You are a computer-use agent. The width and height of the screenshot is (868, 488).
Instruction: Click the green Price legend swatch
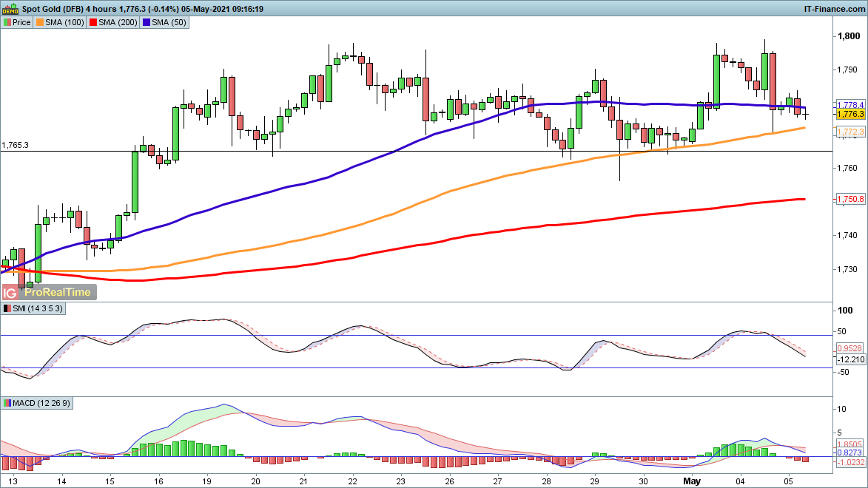click(7, 23)
